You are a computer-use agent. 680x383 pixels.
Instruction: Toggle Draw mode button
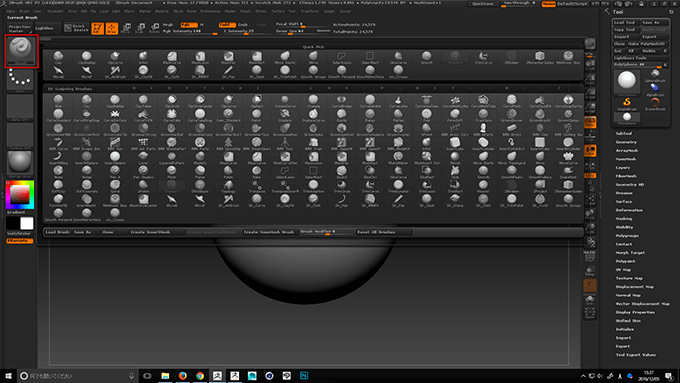click(x=112, y=29)
